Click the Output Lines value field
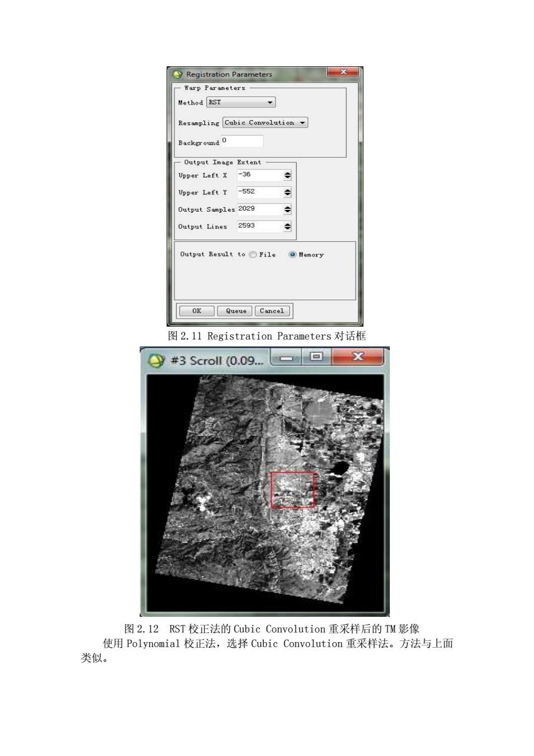The width and height of the screenshot is (534, 756). click(x=260, y=226)
